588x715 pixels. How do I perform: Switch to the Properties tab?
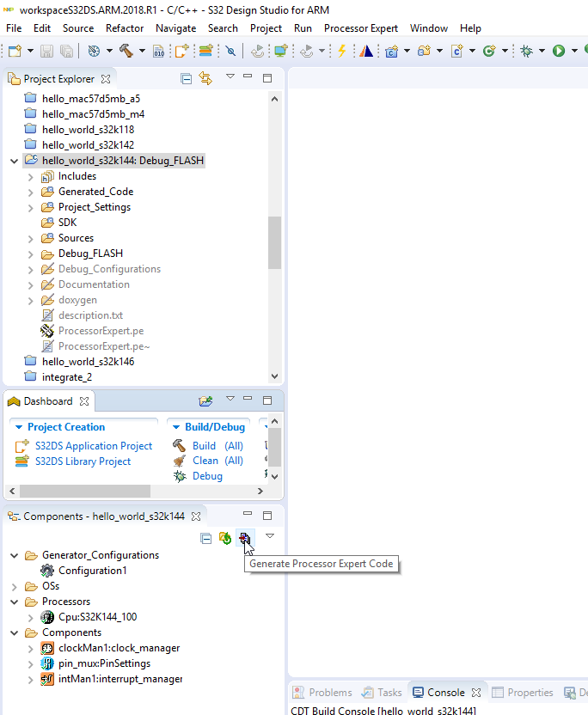tap(523, 692)
